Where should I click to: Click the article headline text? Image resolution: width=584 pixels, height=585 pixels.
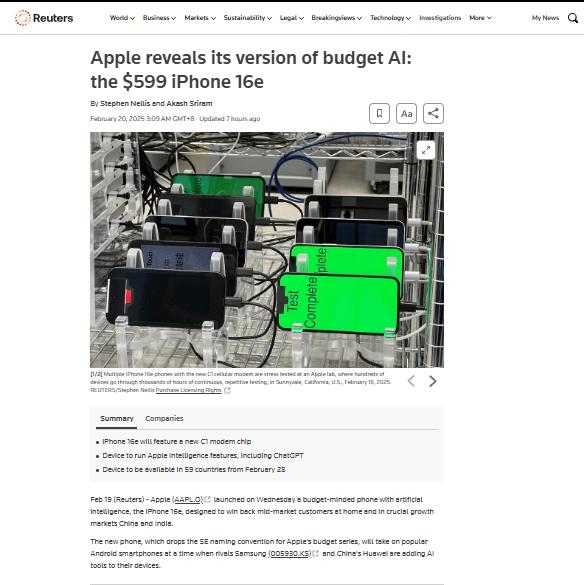(x=251, y=70)
